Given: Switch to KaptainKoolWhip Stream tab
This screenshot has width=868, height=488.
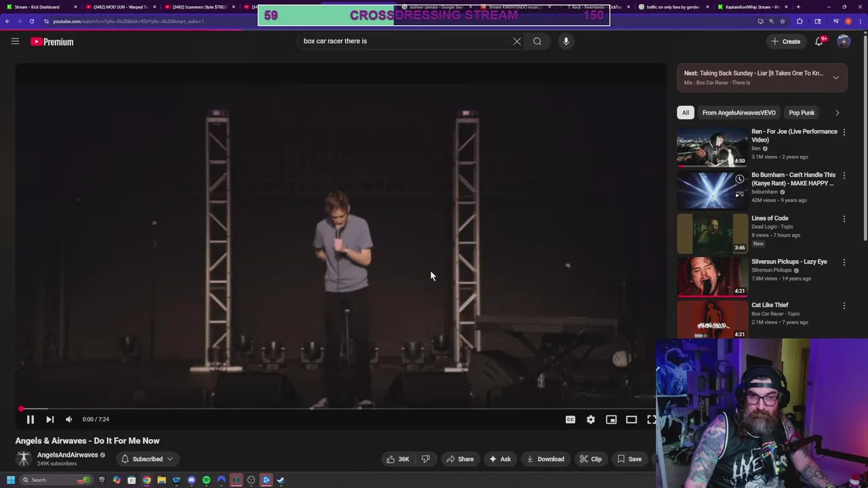Looking at the screenshot, I should click(753, 7).
